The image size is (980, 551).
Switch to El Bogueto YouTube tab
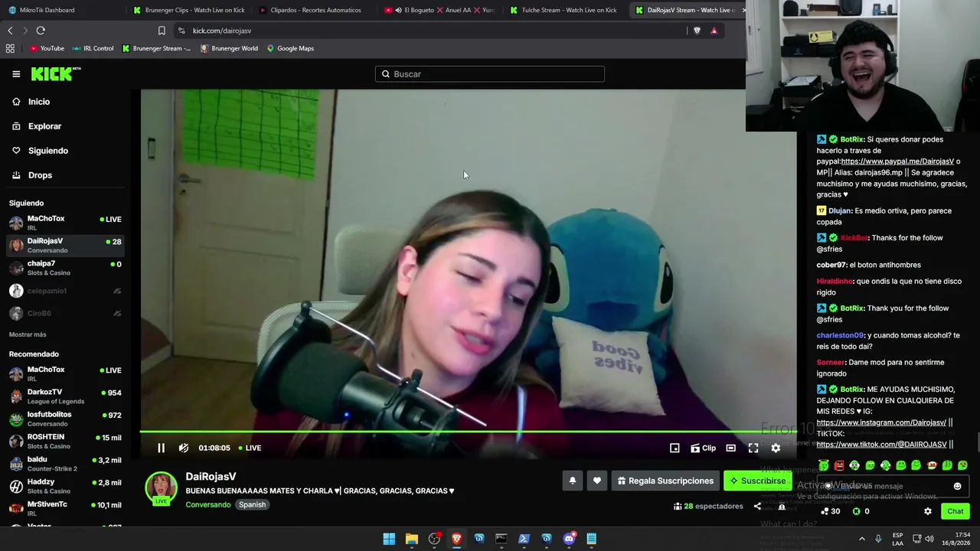441,10
